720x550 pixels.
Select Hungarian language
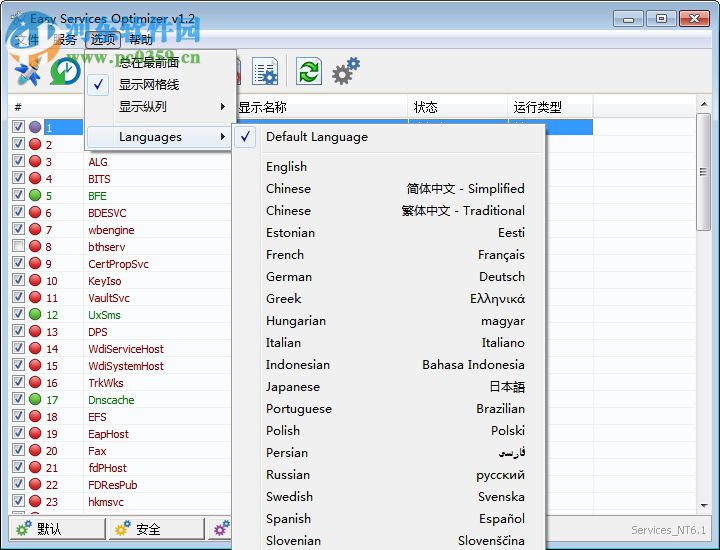(x=389, y=321)
